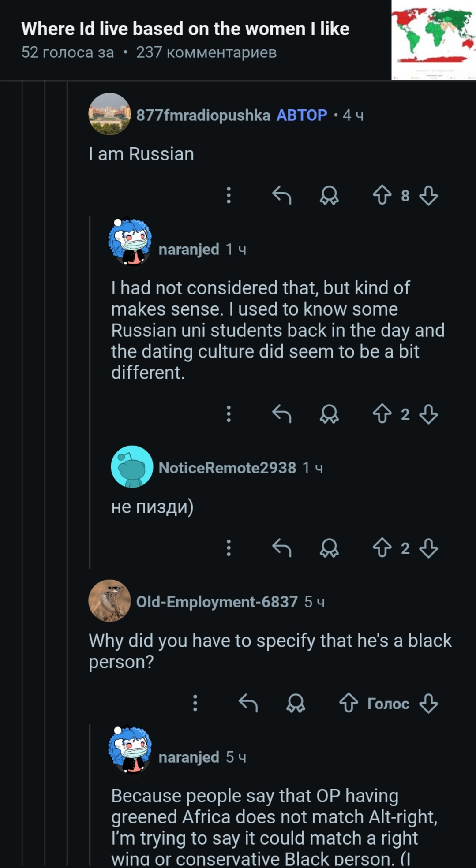
Task: Upvote the "I am Russian" comment
Action: (382, 195)
